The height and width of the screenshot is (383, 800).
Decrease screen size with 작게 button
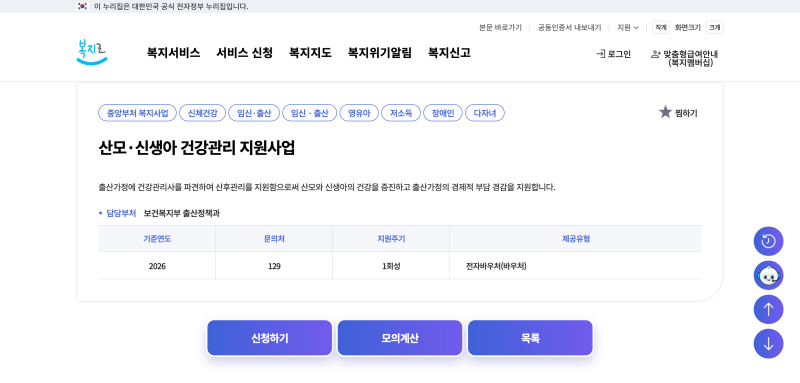661,28
